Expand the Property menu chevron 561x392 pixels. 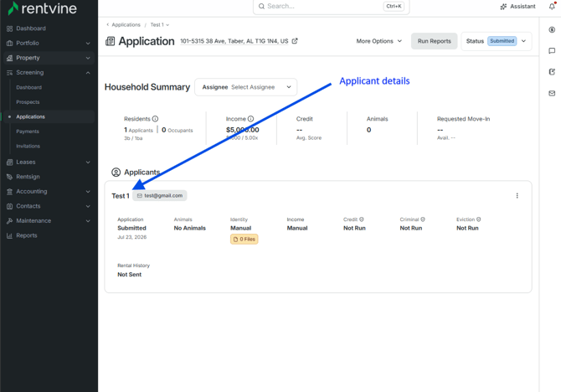88,58
